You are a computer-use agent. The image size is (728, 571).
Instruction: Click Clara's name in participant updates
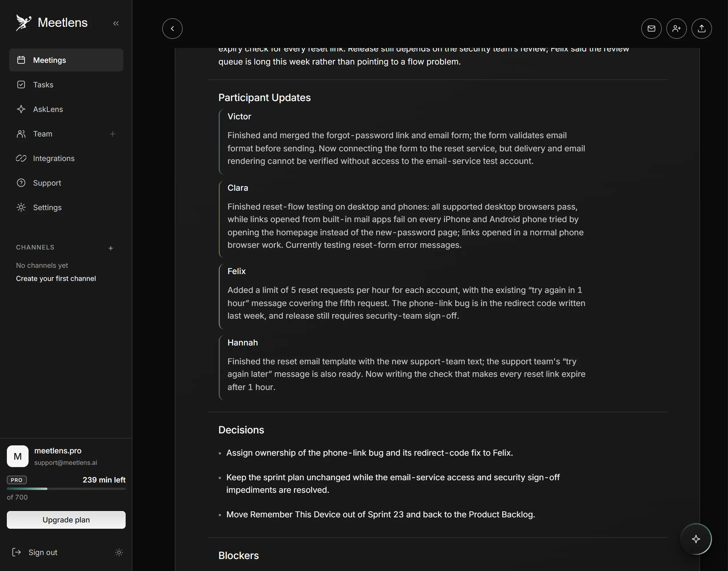tap(238, 188)
